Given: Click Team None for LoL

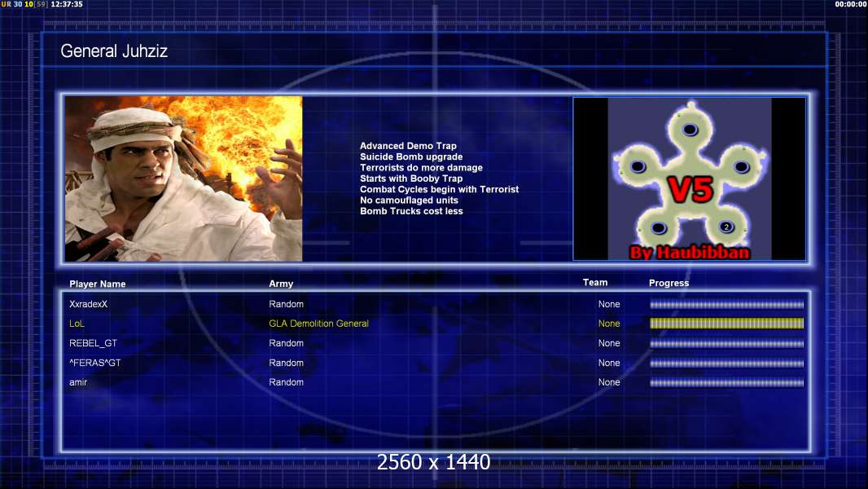Looking at the screenshot, I should point(609,324).
